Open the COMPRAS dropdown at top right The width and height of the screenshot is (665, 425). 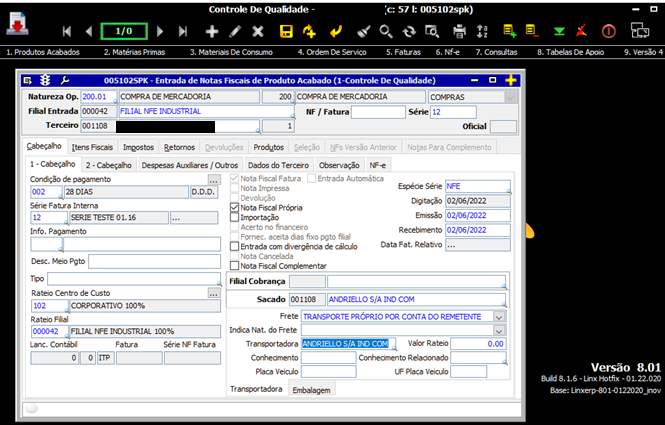coord(511,97)
